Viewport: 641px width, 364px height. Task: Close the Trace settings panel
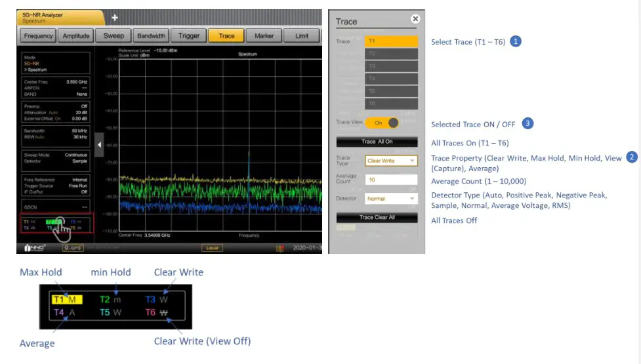[x=415, y=19]
